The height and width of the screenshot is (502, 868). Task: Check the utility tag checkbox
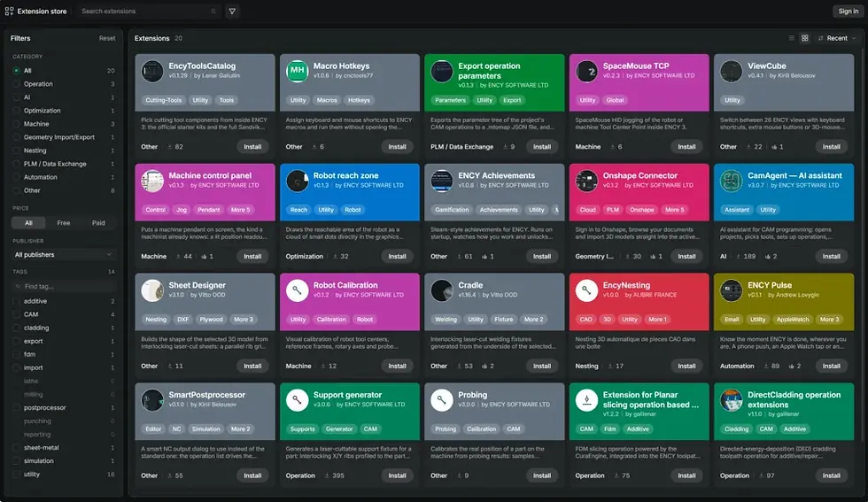click(17, 475)
